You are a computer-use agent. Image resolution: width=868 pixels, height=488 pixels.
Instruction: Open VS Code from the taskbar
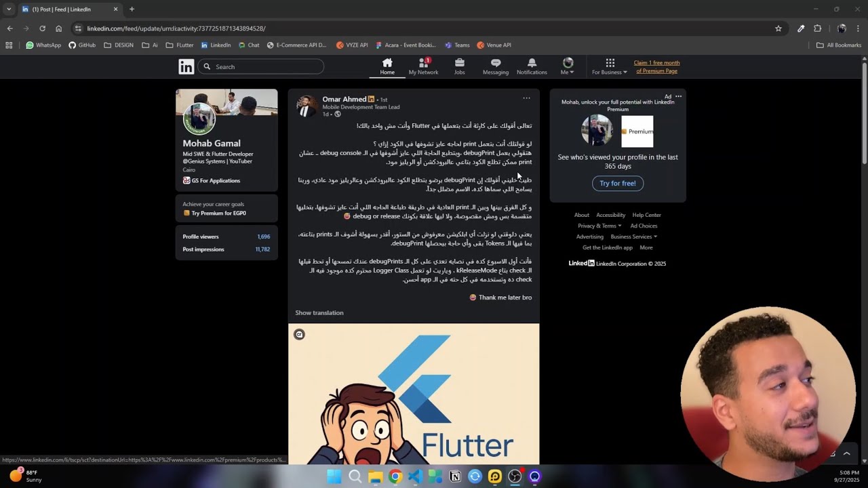coord(415,476)
